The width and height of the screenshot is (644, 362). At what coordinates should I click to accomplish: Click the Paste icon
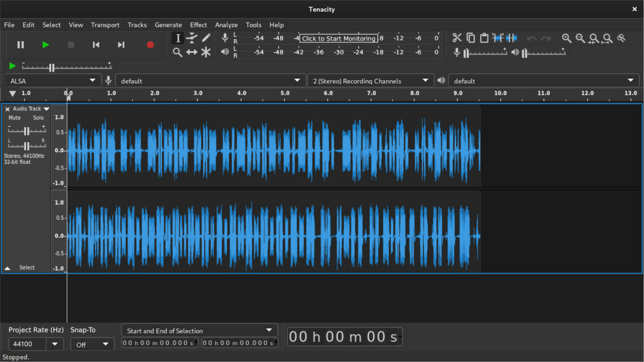point(484,38)
